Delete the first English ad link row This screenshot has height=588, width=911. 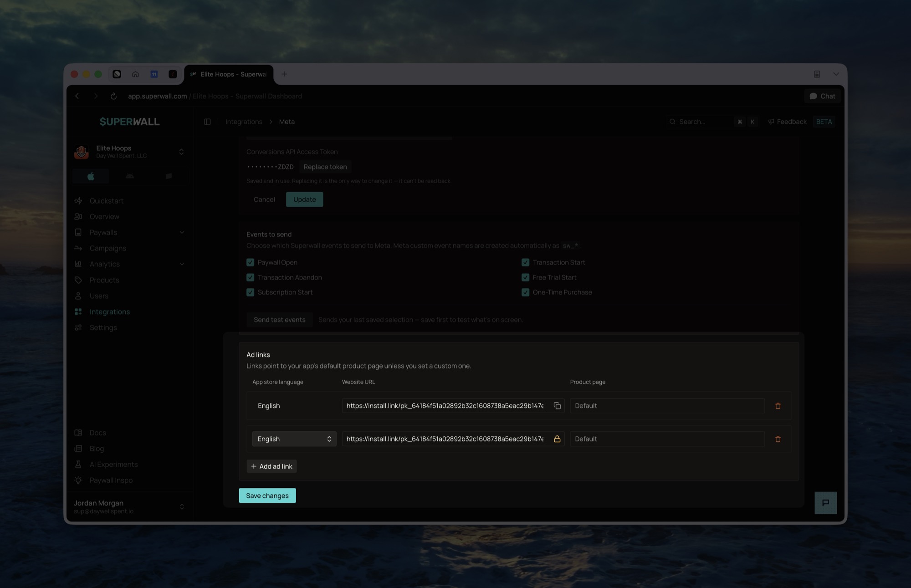[x=778, y=406]
